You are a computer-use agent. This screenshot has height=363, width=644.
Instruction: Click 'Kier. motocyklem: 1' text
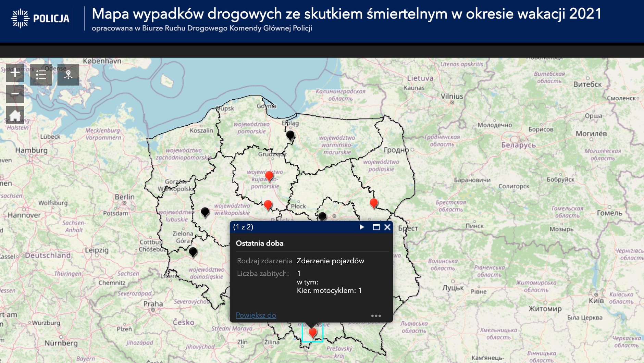pyautogui.click(x=329, y=291)
